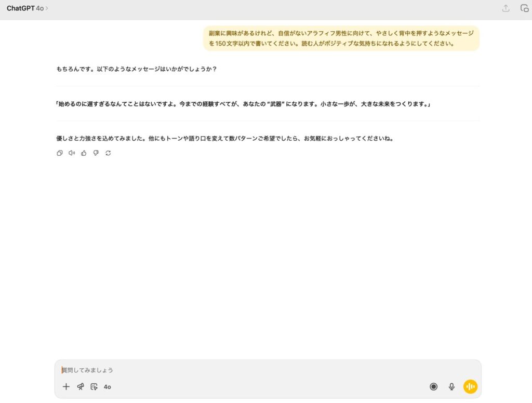Play the response with the read-aloud speaker icon
532x403 pixels.
click(x=72, y=153)
